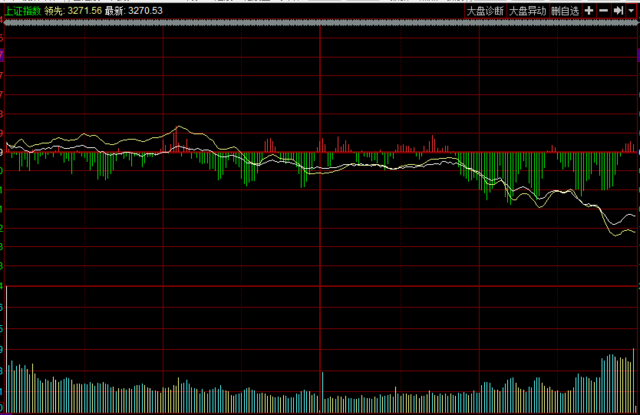The height and width of the screenshot is (415, 640).
Task: Click the 大盘诊断 button
Action: 485,11
